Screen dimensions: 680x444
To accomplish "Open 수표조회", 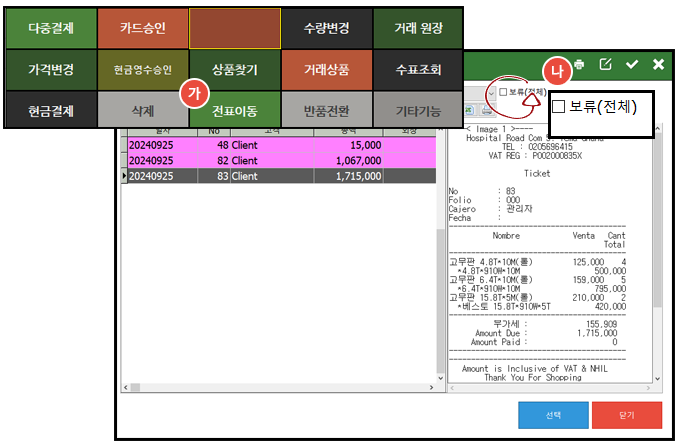I will (418, 69).
